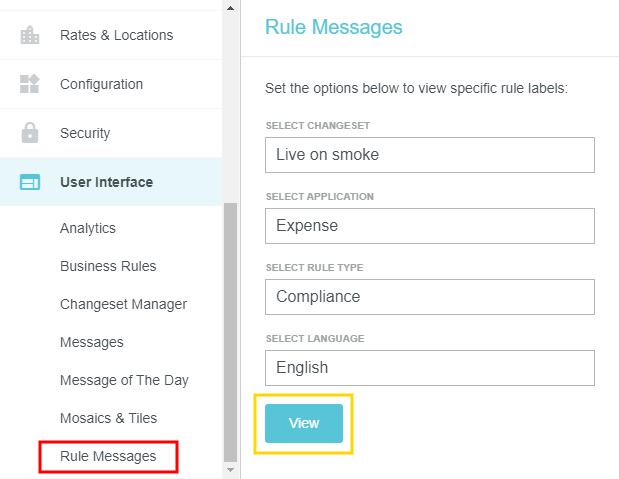Click the User Interface window icon
The image size is (620, 479).
coord(30,182)
